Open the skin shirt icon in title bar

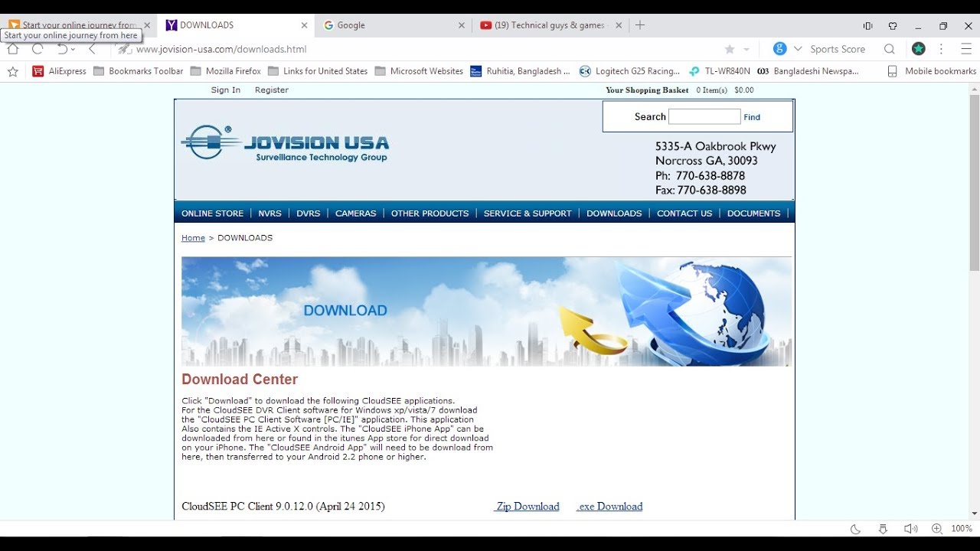[x=893, y=25]
